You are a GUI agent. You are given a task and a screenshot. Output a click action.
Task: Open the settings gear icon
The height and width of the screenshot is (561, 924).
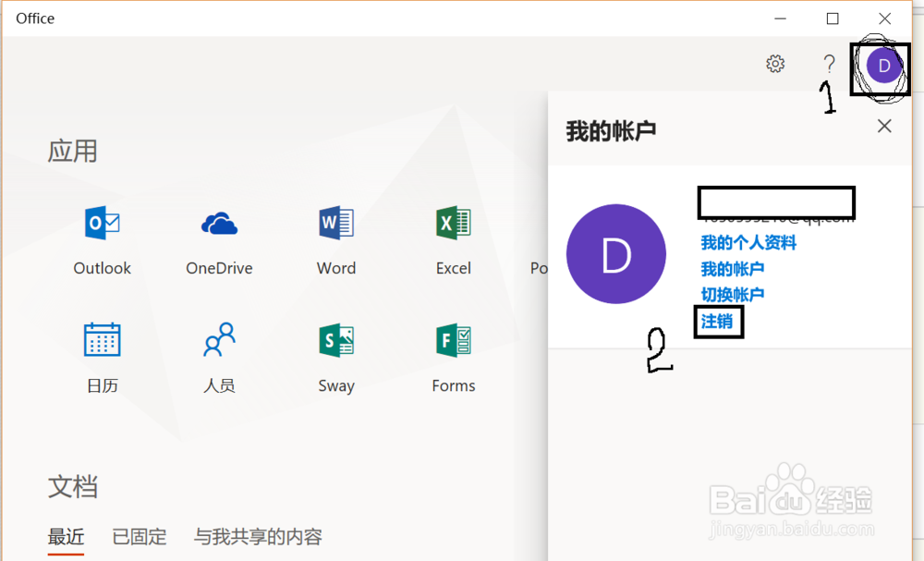[x=775, y=64]
